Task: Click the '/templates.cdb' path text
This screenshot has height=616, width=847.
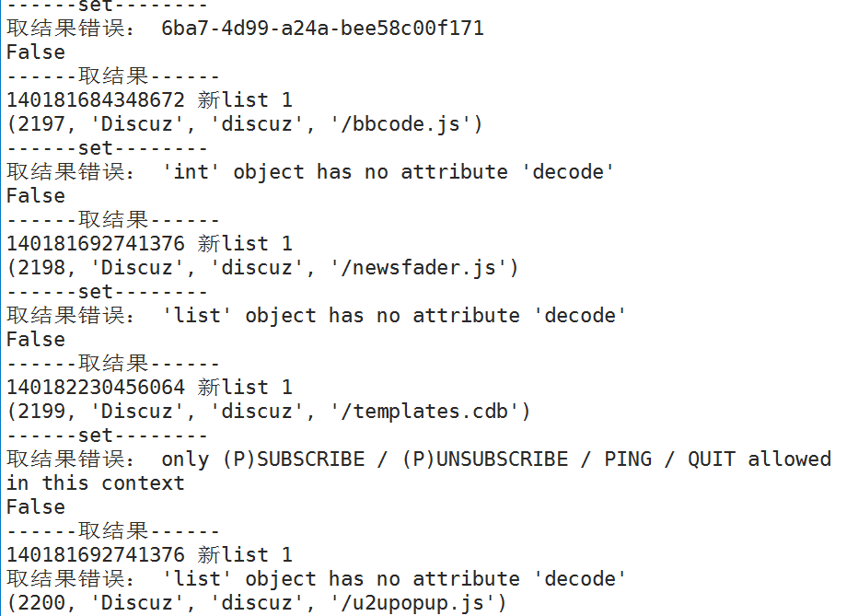Action: pyautogui.click(x=424, y=412)
